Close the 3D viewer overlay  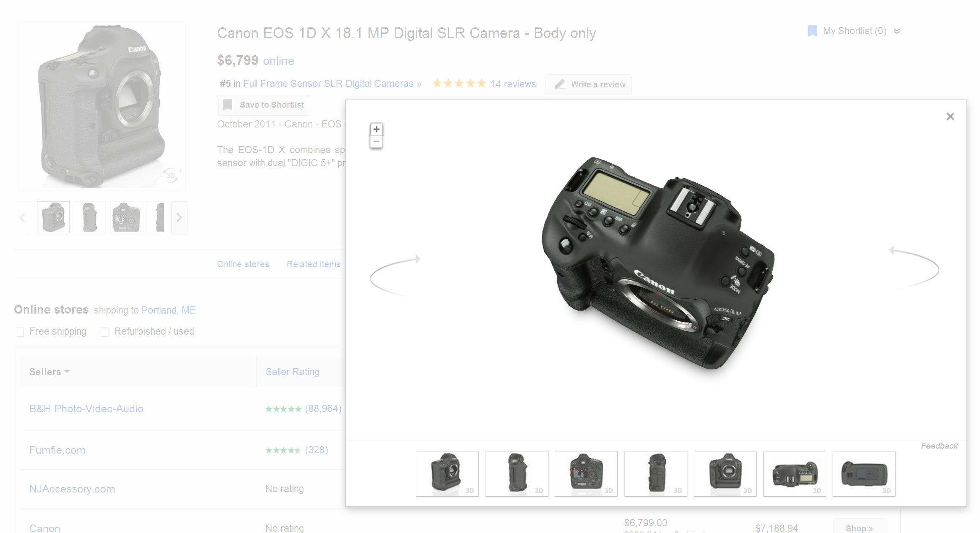[x=950, y=116]
